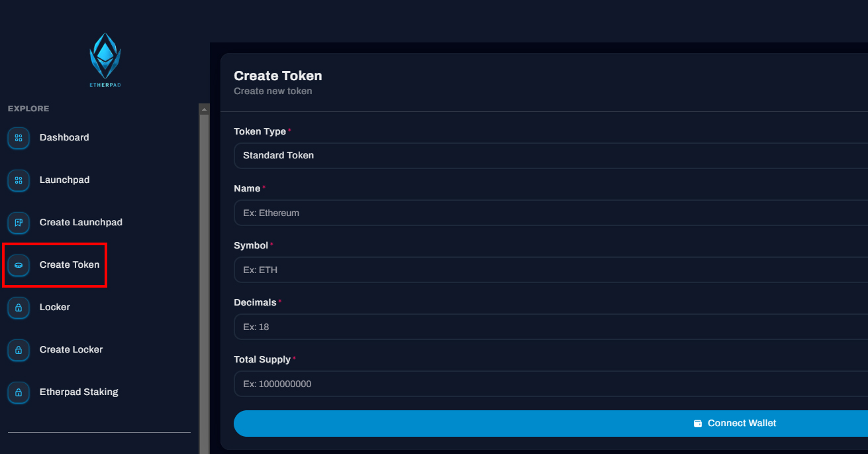The width and height of the screenshot is (868, 454).
Task: Click the Locker padlock icon
Action: click(19, 308)
